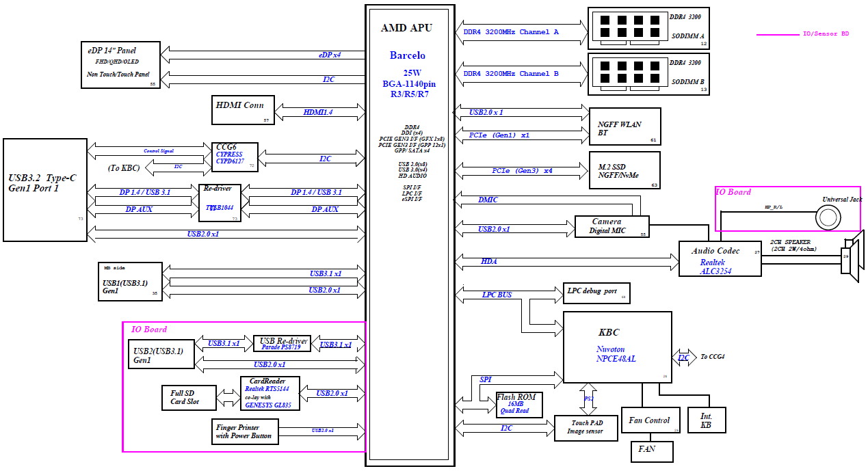Image resolution: width=868 pixels, height=471 pixels.
Task: Click the HDMI Conn block
Action: (x=243, y=110)
